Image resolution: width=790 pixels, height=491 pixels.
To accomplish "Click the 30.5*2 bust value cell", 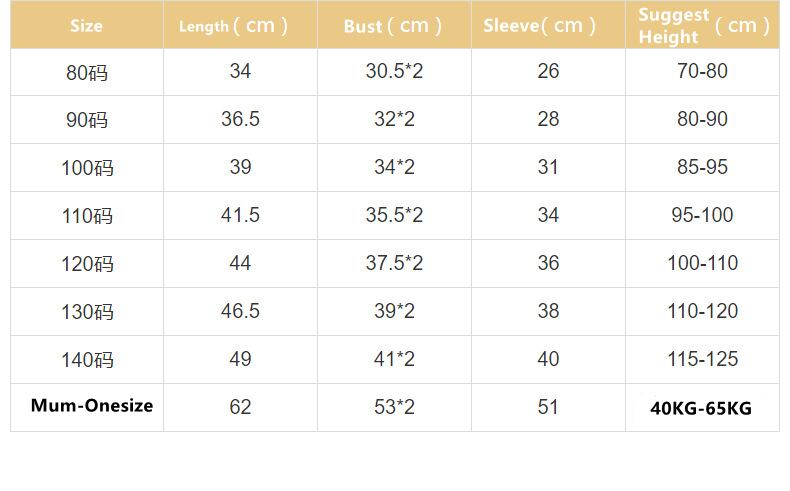I will [x=394, y=71].
